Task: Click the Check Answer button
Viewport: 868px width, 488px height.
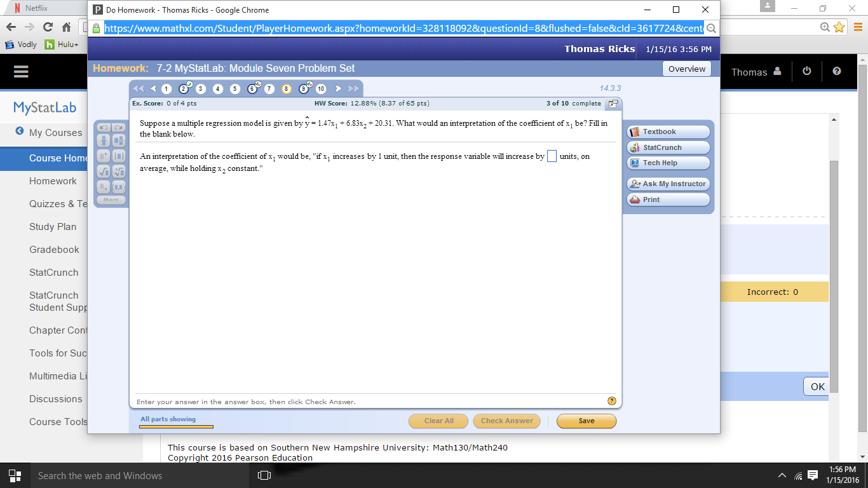Action: tap(506, 421)
